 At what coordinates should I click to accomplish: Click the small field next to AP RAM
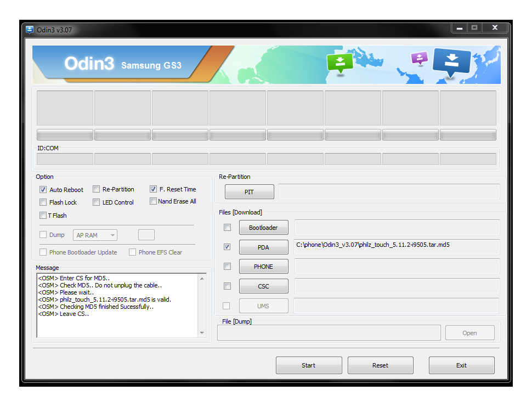click(x=146, y=235)
